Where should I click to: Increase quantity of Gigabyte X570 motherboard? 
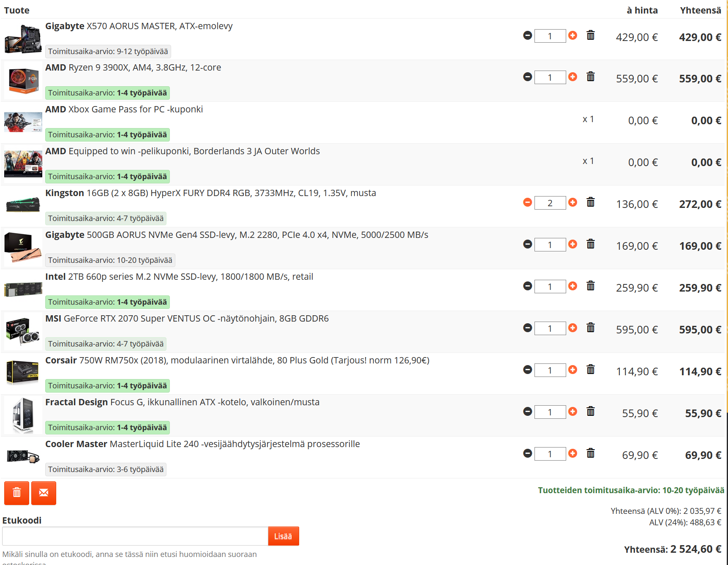[x=573, y=35]
